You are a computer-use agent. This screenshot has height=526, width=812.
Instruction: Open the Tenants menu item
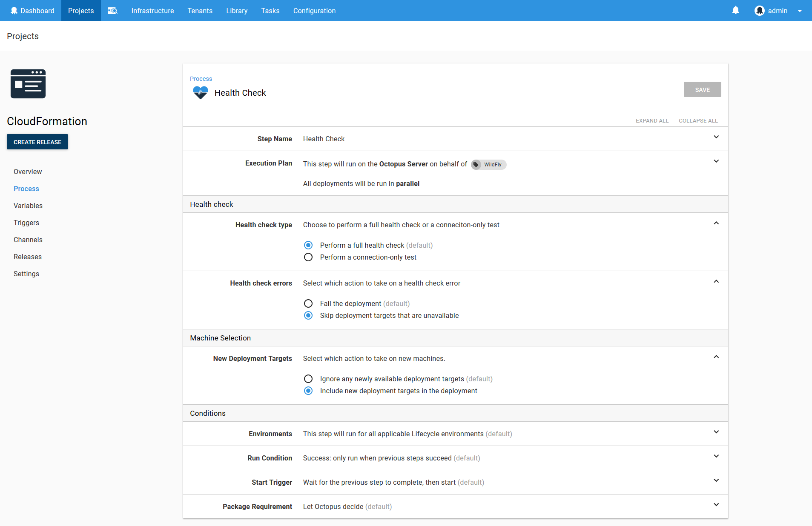point(200,11)
